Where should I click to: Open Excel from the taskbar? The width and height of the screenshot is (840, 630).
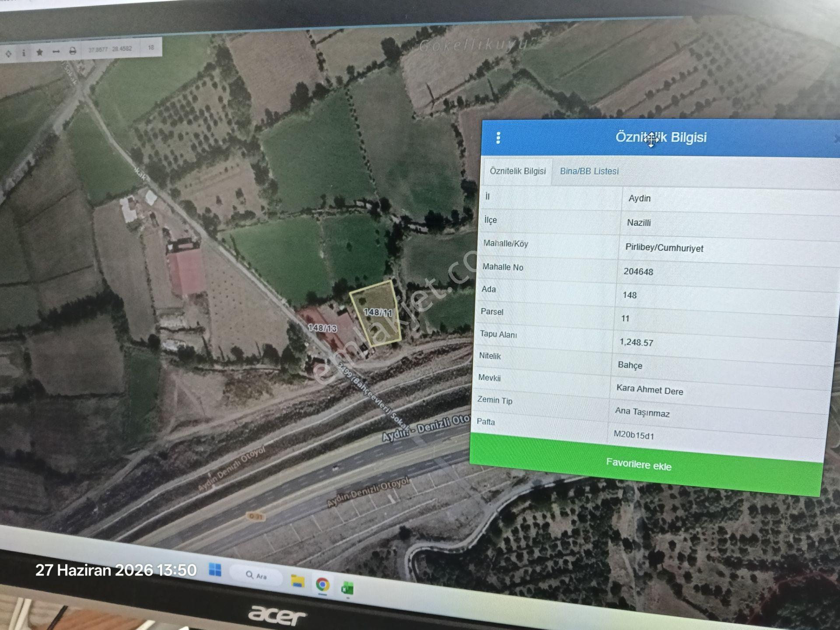(x=347, y=588)
